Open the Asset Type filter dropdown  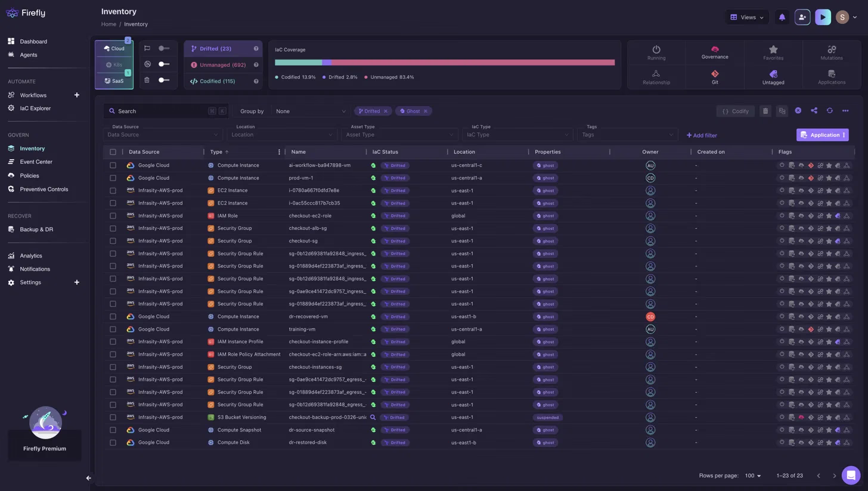[399, 135]
